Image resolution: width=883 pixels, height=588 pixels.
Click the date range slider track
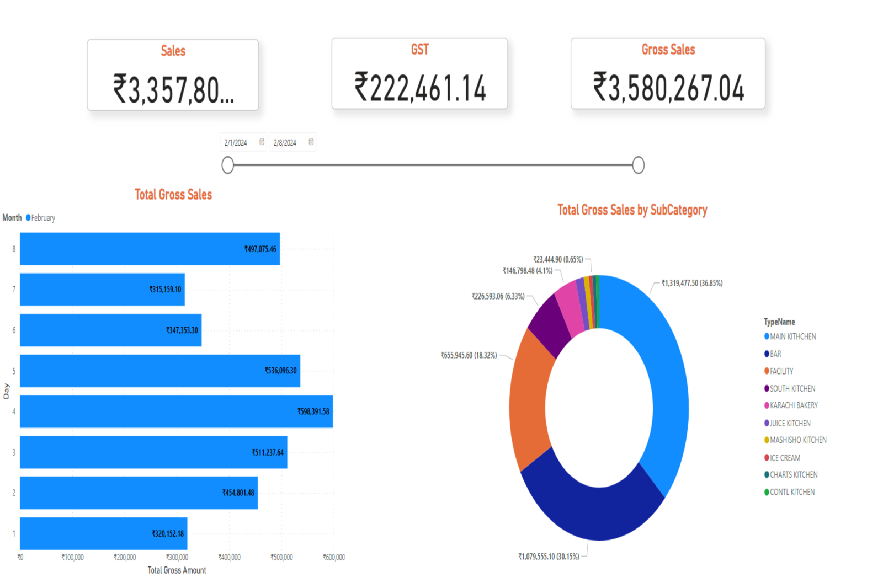point(433,165)
